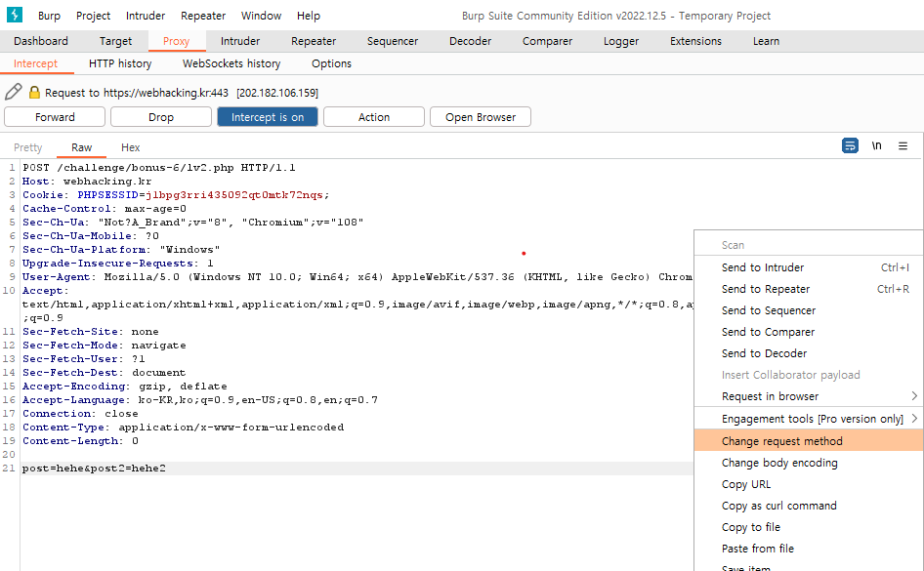Click the Accept-Language header line
Screen dimensions: 924x571
tap(200, 400)
